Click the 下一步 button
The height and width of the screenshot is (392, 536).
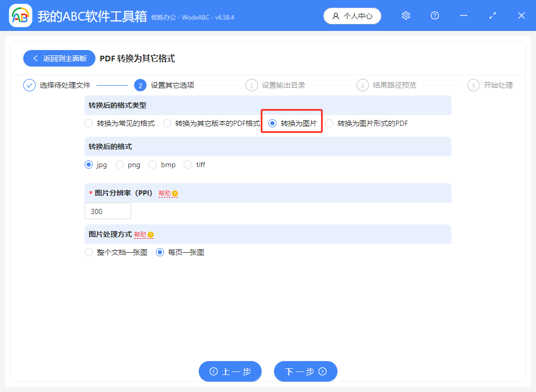305,371
